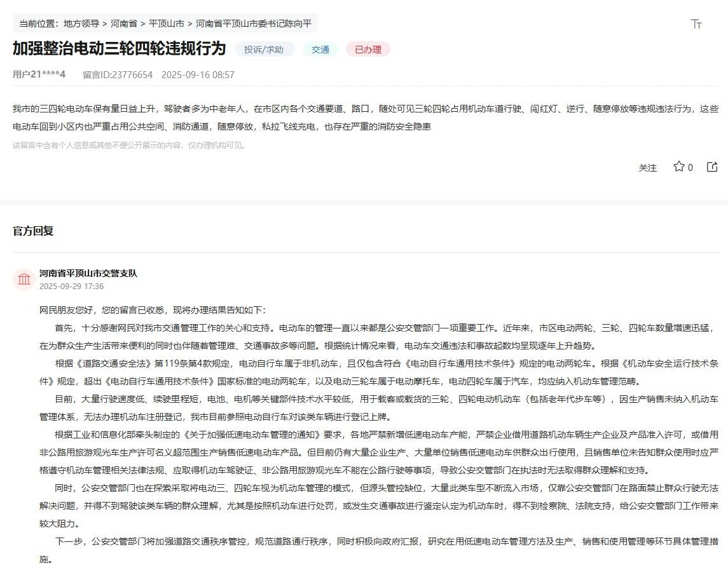Click the title 加强整治电动三轮四轮违规行为
Viewport: 728px width, 575px height.
pyautogui.click(x=119, y=48)
